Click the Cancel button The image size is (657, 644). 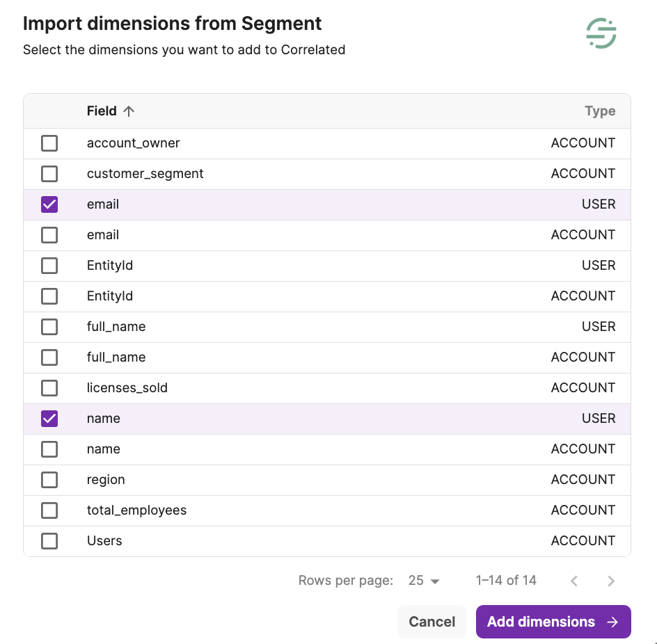pos(432,622)
